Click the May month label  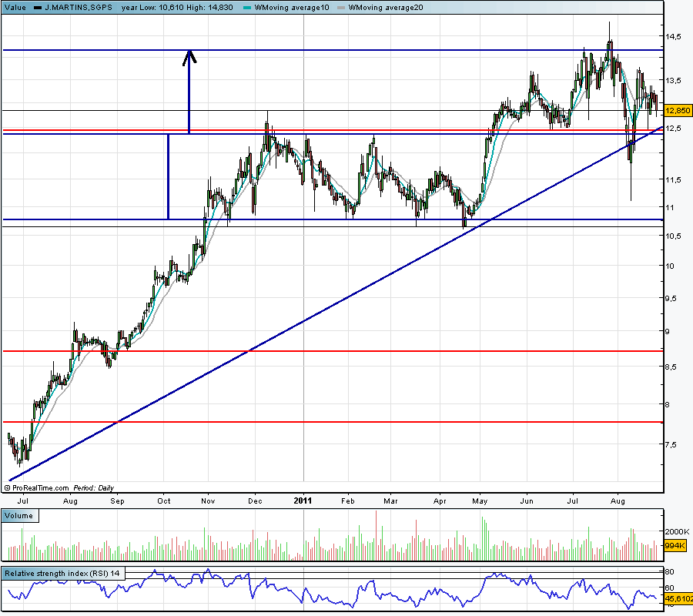click(480, 501)
